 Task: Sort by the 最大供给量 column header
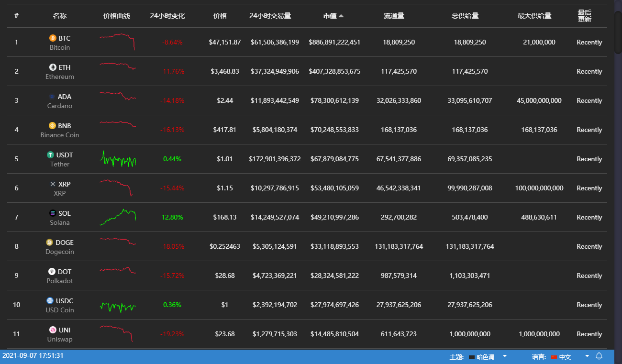534,16
